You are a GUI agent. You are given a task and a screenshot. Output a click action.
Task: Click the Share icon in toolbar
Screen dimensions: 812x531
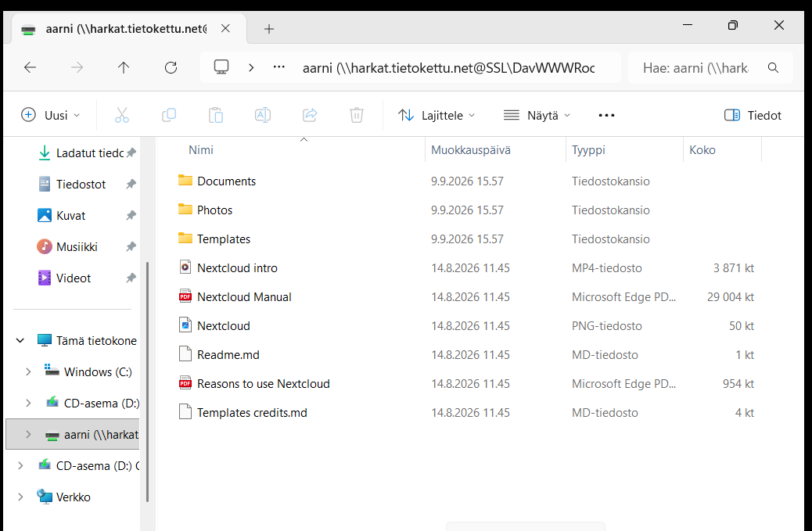point(310,115)
